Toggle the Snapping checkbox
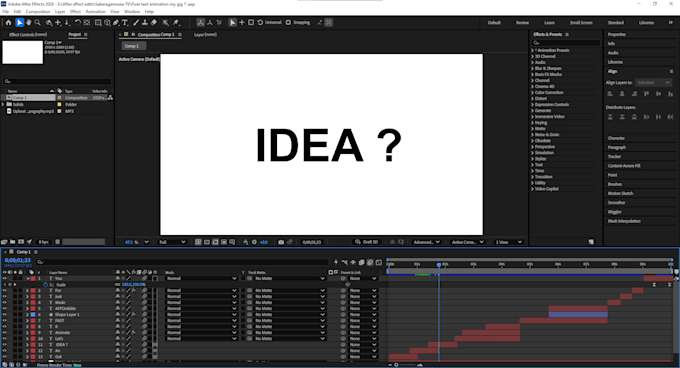The image size is (680, 368). (x=288, y=23)
